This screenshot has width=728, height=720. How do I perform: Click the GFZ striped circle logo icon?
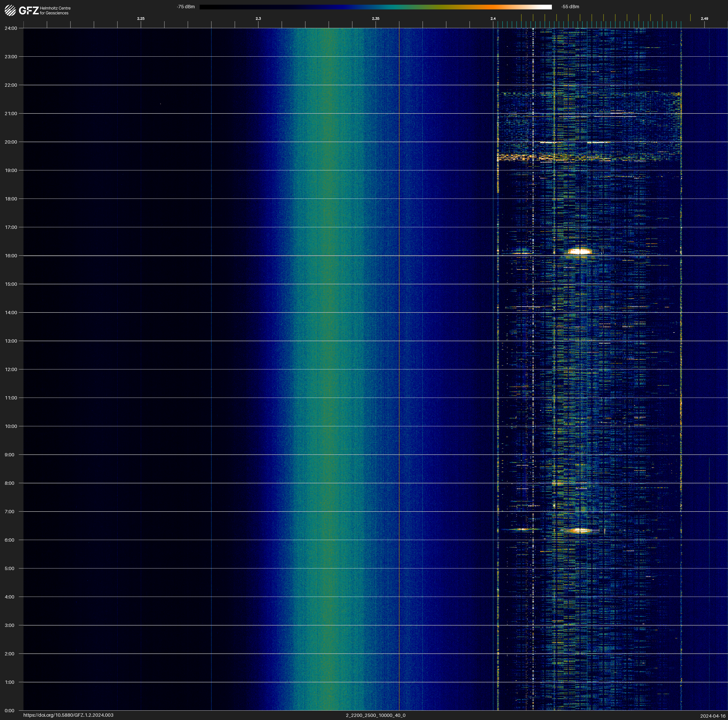click(x=10, y=11)
